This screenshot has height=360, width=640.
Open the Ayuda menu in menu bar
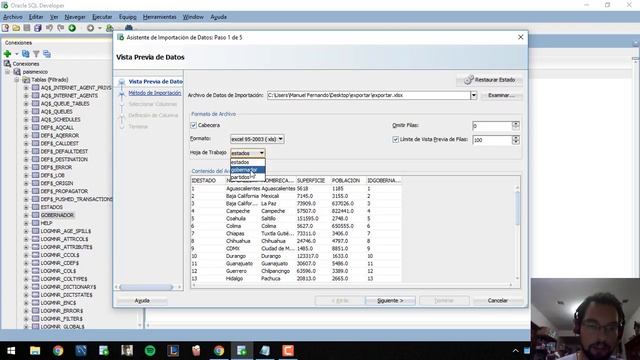(218, 17)
